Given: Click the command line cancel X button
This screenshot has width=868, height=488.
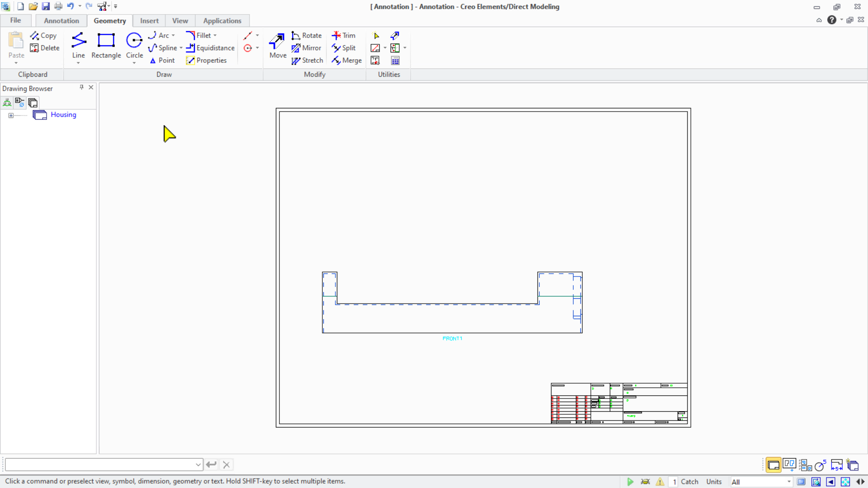Looking at the screenshot, I should point(226,465).
